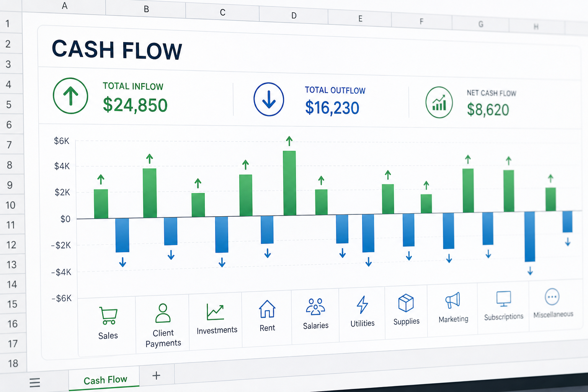Select column D header
Viewport: 588px width, 392px height.
[x=294, y=16]
